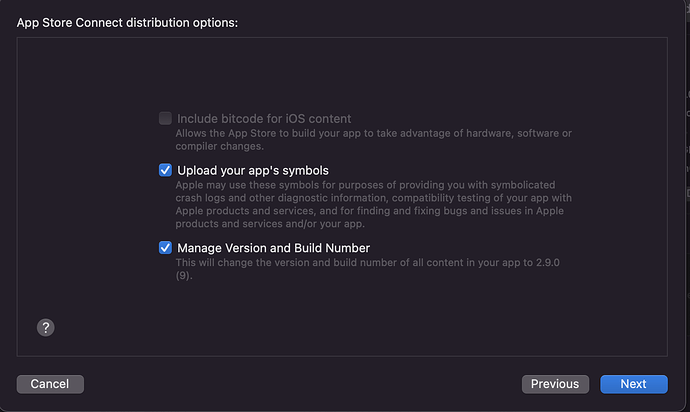
Task: Open help with the question mark button
Action: click(x=45, y=328)
